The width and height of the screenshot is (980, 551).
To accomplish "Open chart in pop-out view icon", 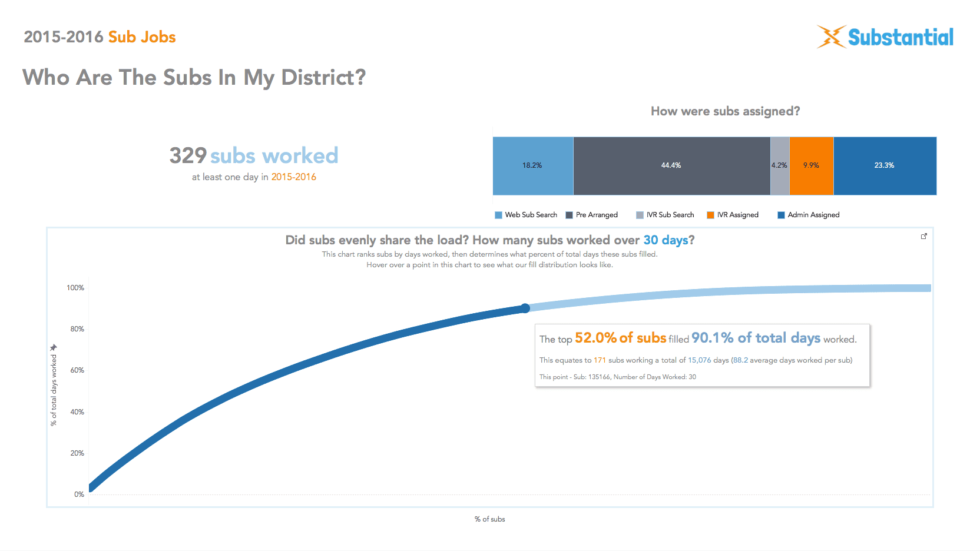I will (x=923, y=236).
